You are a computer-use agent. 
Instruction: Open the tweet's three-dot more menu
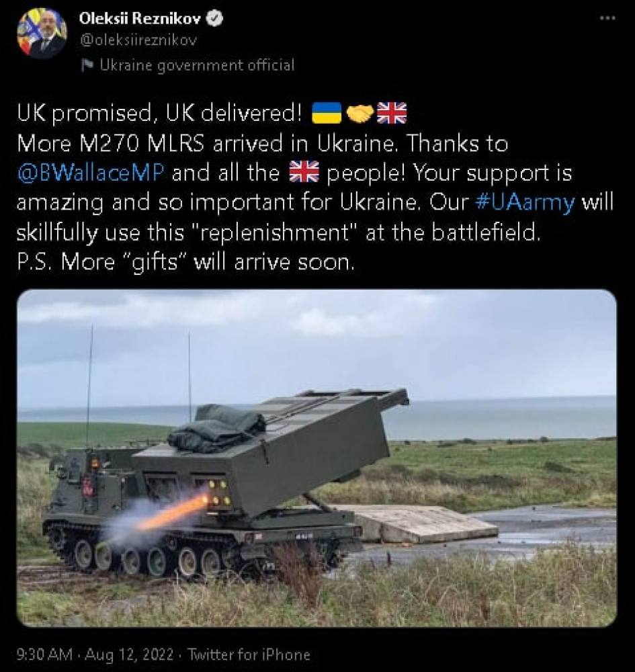[x=607, y=18]
